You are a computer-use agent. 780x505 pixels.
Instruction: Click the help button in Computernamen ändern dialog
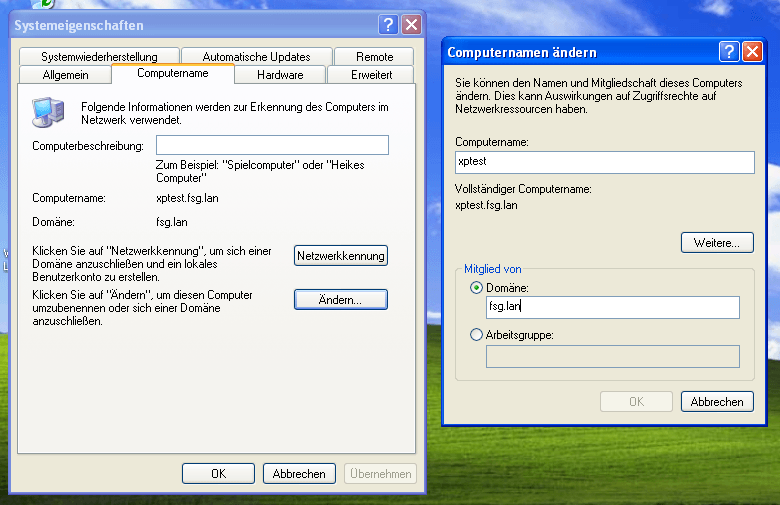[729, 52]
